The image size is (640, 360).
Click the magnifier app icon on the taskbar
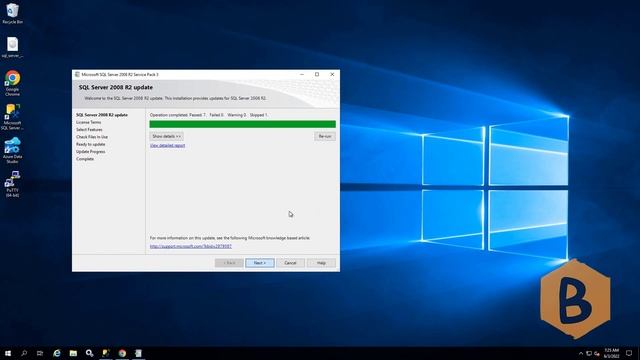89,353
